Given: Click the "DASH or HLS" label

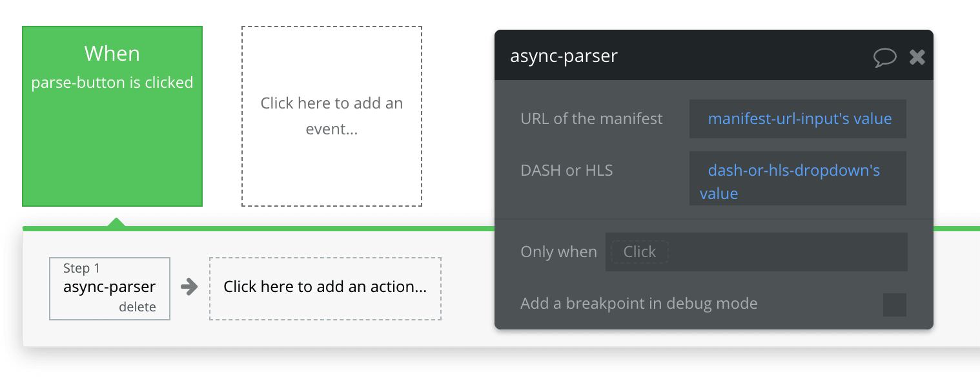Looking at the screenshot, I should click(566, 171).
